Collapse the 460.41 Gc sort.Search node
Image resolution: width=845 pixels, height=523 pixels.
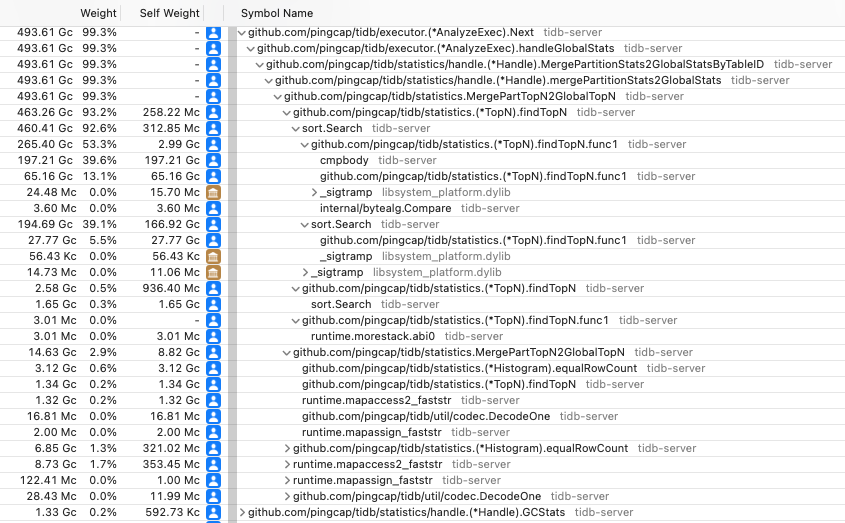click(295, 129)
